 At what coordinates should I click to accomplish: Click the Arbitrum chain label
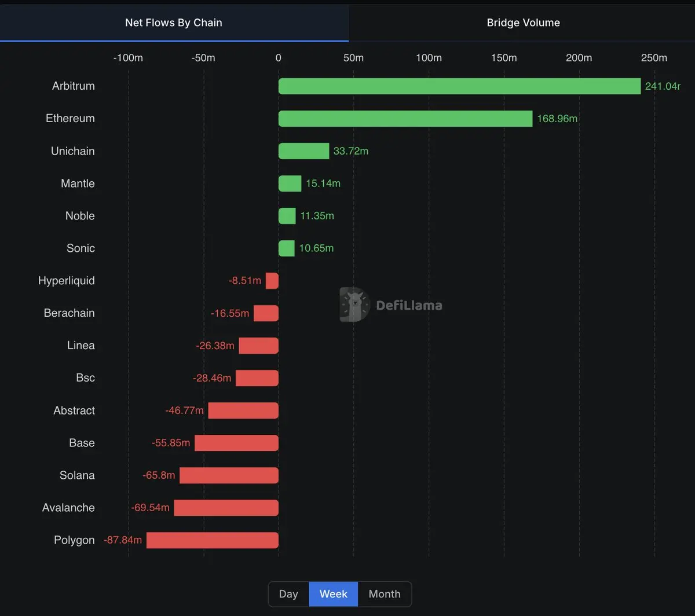pyautogui.click(x=74, y=86)
